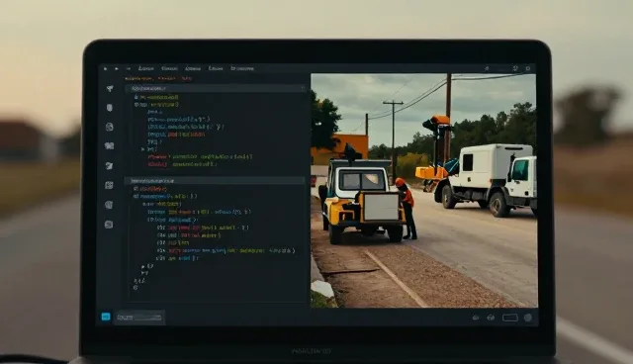Click the lock icon on the upper code block's first line
Screen dimensions: 633x364
coord(136,97)
